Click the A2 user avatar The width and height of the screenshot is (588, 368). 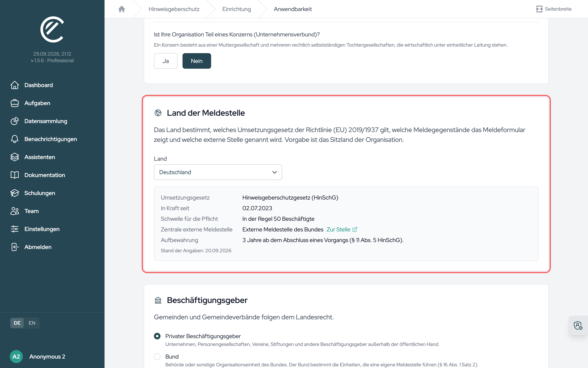[16, 357]
